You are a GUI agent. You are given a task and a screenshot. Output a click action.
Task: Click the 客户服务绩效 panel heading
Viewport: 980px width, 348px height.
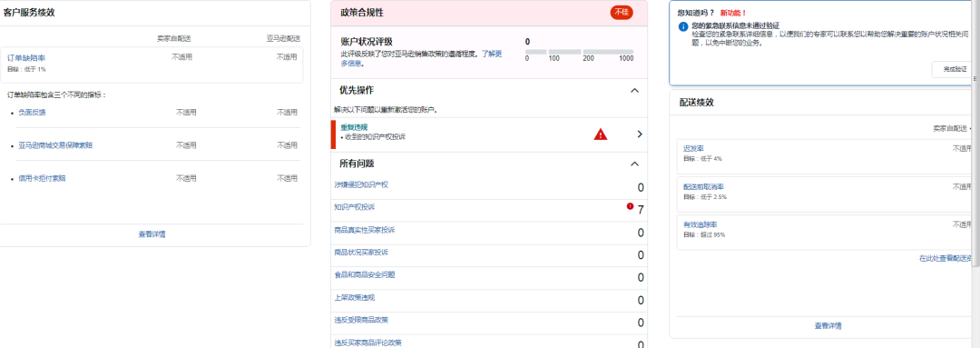point(29,12)
